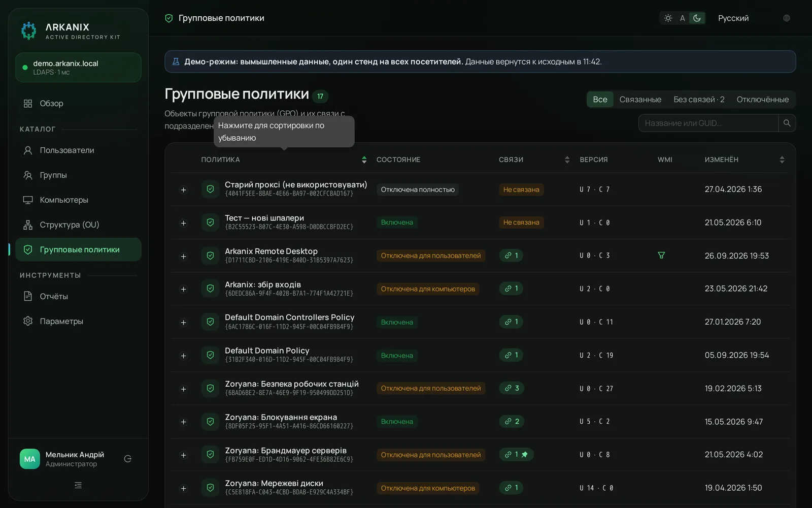Image resolution: width=812 pixels, height=508 pixels.
Task: Click the demo.arkanix.local connection card
Action: pyautogui.click(x=78, y=68)
